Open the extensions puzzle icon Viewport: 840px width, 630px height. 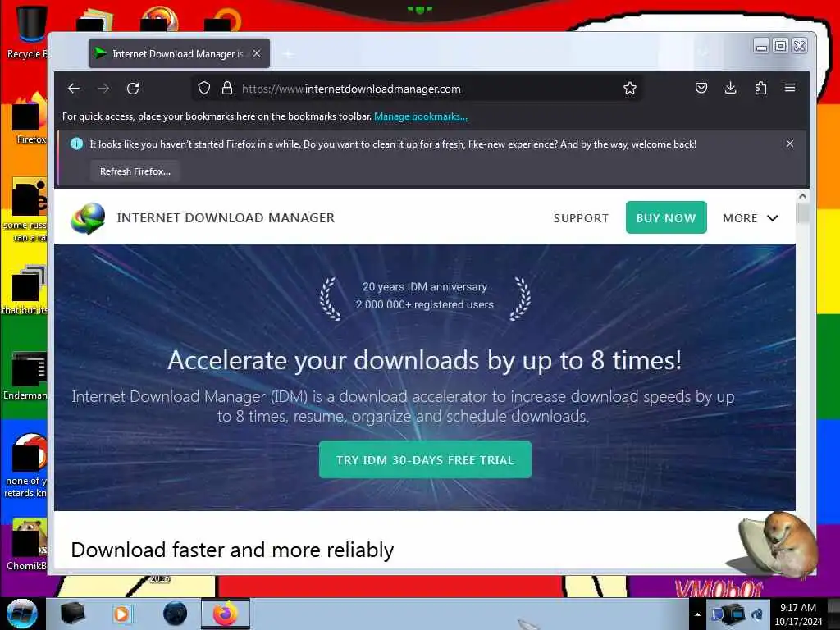[760, 88]
